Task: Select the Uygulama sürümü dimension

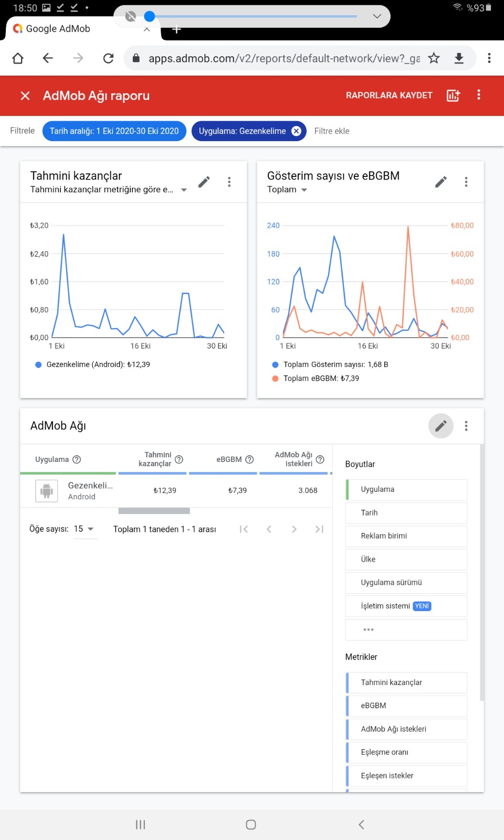Action: tap(406, 583)
